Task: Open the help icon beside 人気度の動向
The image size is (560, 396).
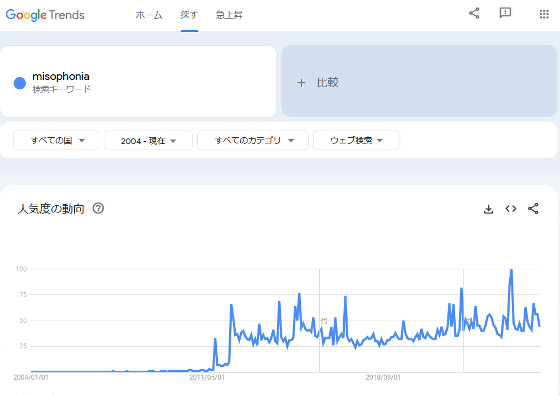Action: point(98,208)
